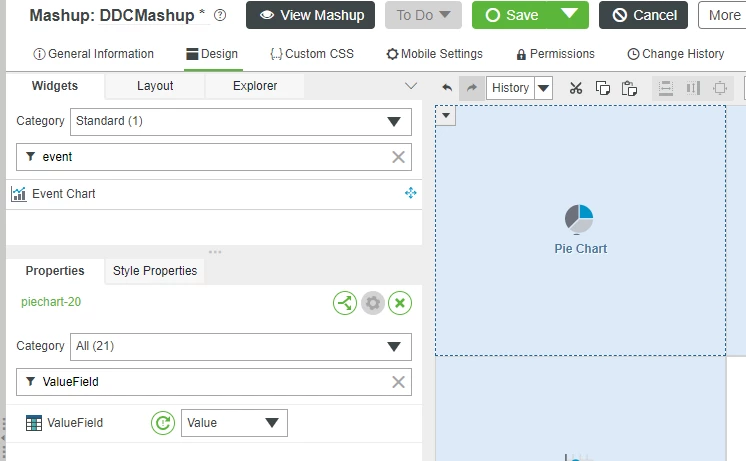This screenshot has height=461, width=746.
Task: Switch to General Information tab
Action: click(93, 54)
